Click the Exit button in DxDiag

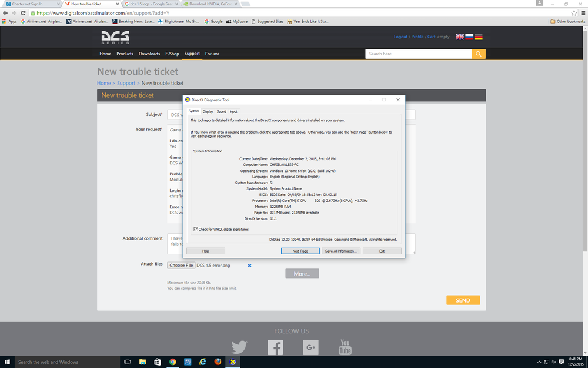382,251
